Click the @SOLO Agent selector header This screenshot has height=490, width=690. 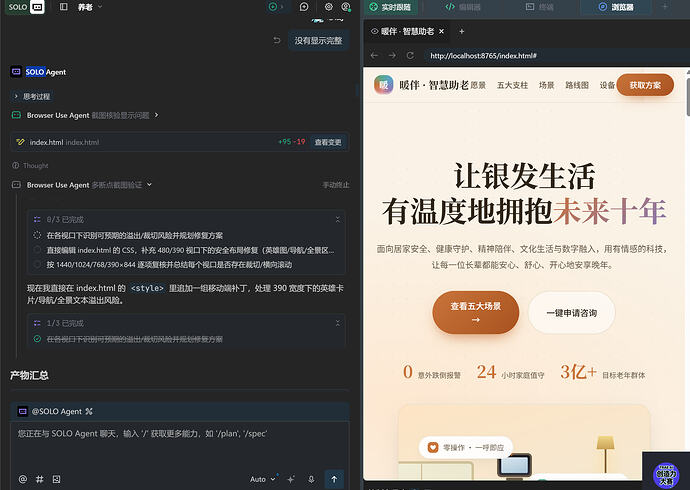click(180, 411)
